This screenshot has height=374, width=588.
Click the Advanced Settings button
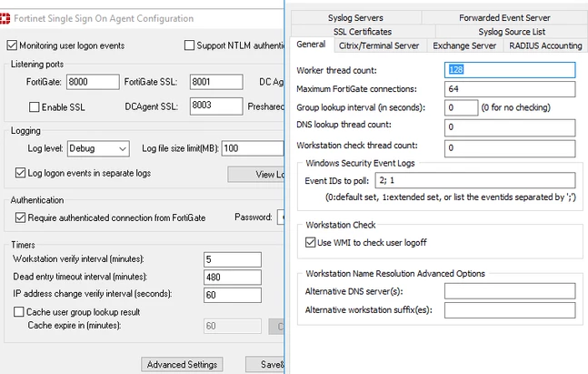[182, 364]
